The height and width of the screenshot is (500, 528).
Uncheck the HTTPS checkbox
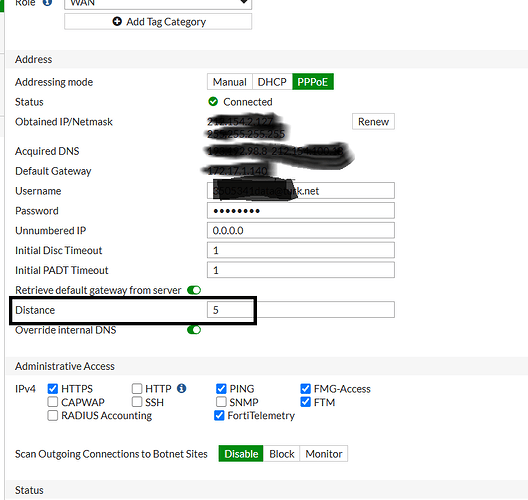(x=53, y=389)
